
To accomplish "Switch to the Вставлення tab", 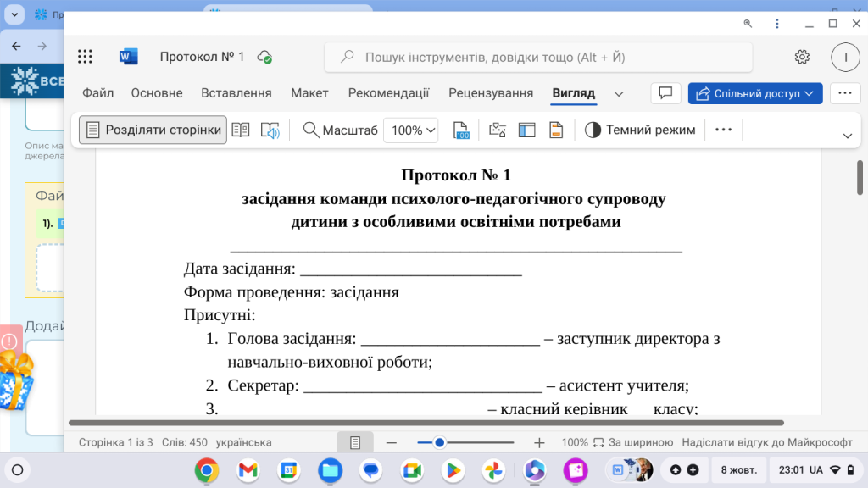I will click(236, 93).
